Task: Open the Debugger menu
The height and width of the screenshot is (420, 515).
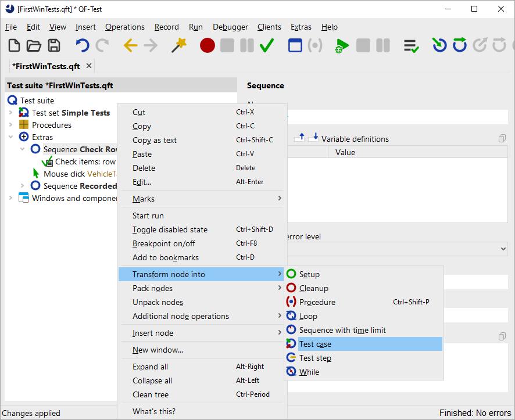Action: pyautogui.click(x=230, y=27)
